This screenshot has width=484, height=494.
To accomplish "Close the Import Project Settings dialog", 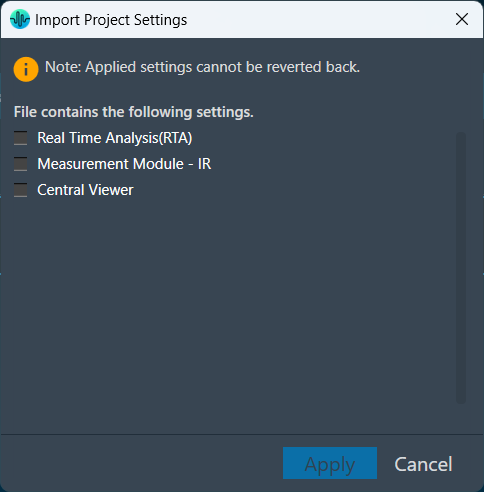I will [x=462, y=19].
